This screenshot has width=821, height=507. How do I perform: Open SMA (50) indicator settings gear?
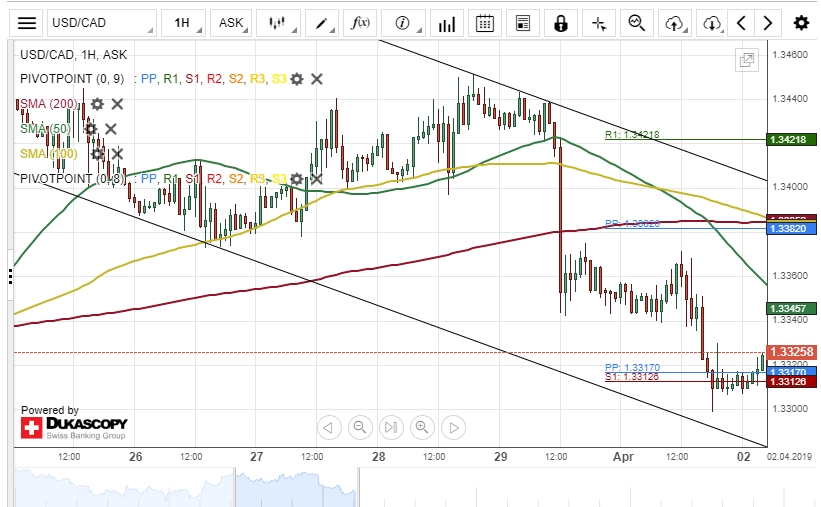[x=91, y=128]
